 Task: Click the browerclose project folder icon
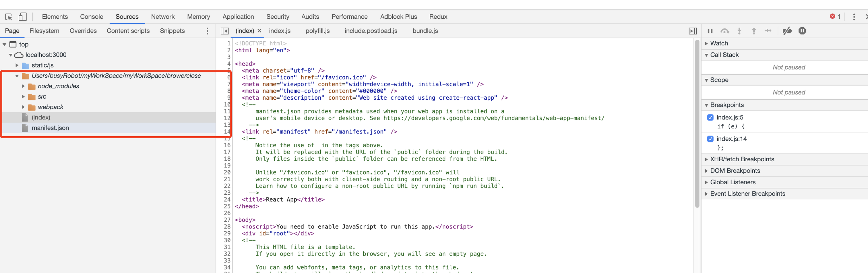click(26, 76)
